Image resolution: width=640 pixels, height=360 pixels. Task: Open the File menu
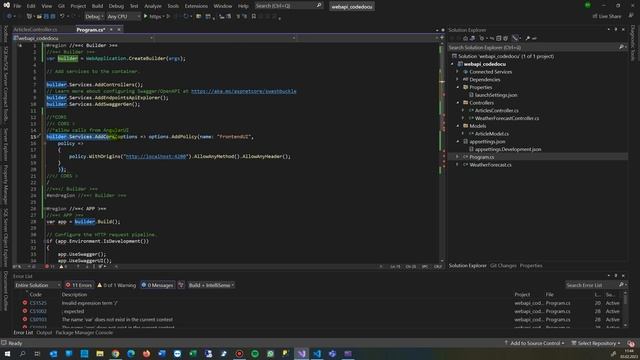click(17, 6)
